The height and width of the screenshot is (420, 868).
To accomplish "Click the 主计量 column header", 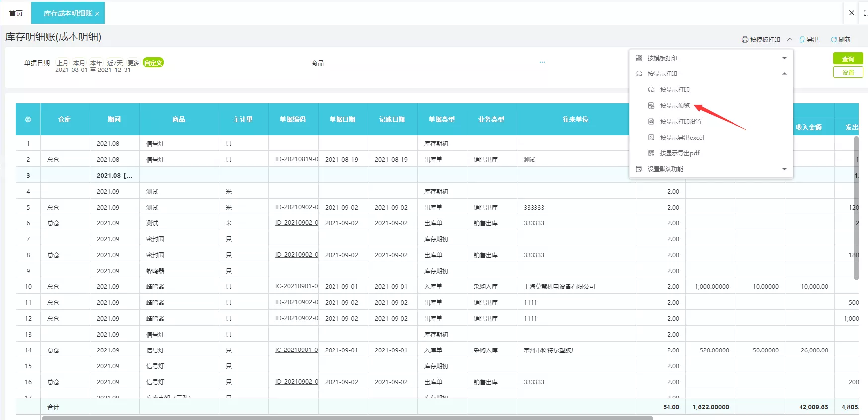I will 244,119.
